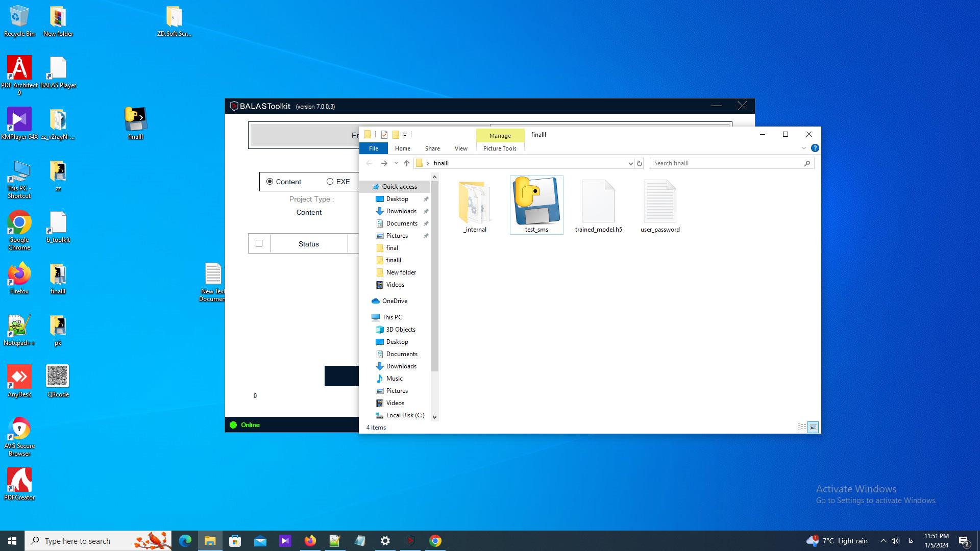This screenshot has width=980, height=551.
Task: Switch to details view button
Action: 802,427
